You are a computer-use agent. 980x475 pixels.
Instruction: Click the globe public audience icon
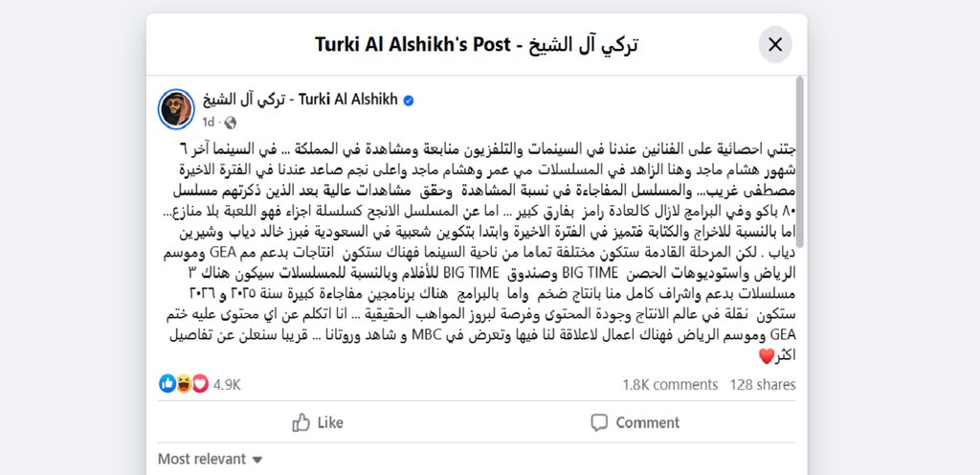coord(230,123)
